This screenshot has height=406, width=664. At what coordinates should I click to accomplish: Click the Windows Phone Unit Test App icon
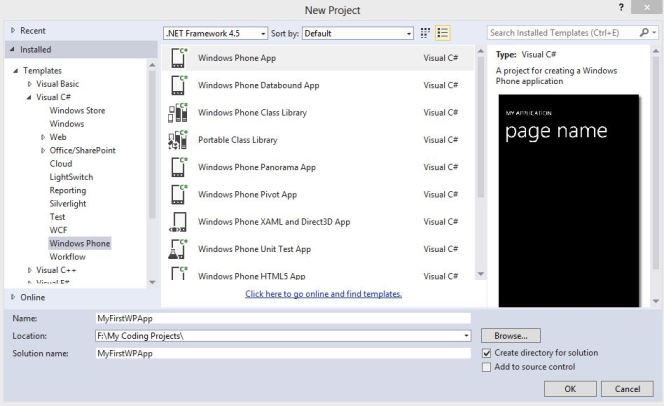coord(178,249)
